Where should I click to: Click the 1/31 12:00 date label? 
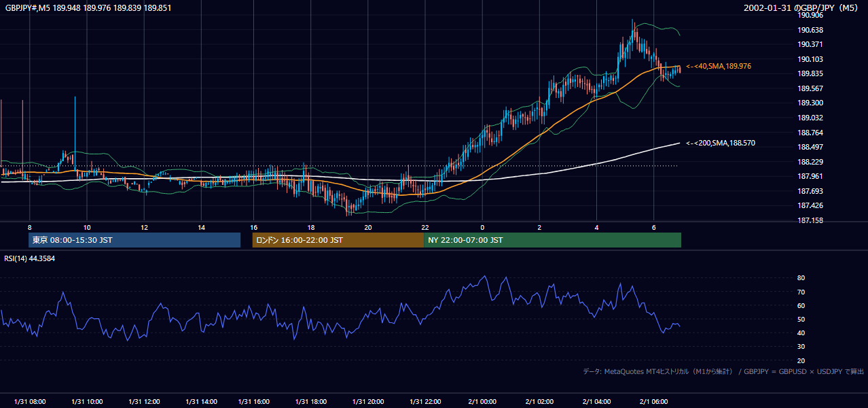144,402
